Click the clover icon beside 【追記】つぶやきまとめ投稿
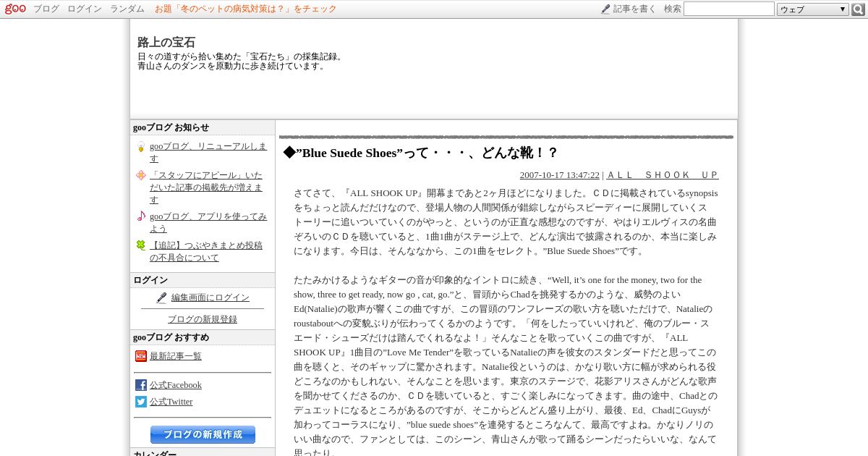Viewport: 868px width, 456px height. pos(140,245)
